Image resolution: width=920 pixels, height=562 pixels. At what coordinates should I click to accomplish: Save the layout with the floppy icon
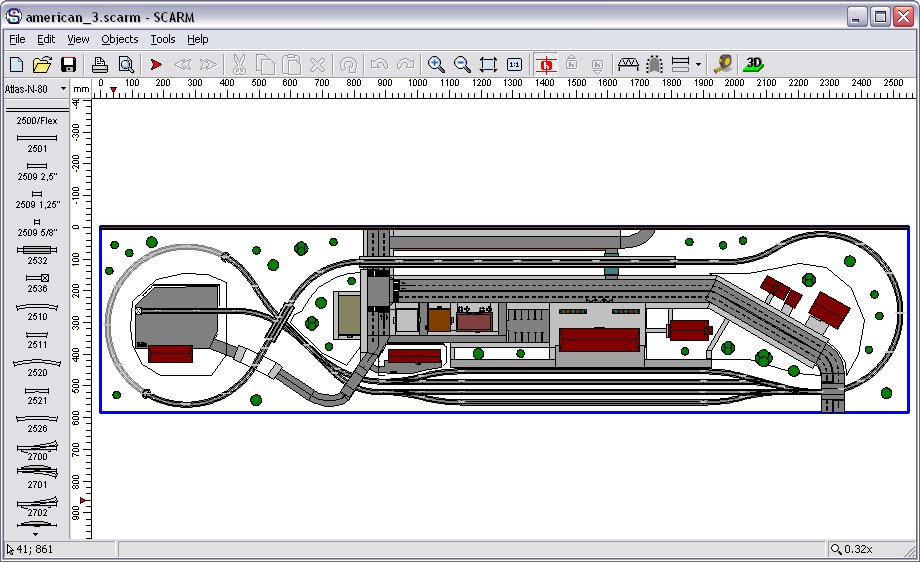(x=69, y=64)
